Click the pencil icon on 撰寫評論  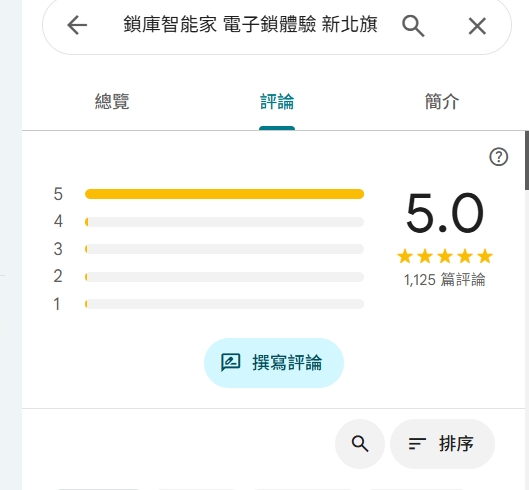[230, 362]
